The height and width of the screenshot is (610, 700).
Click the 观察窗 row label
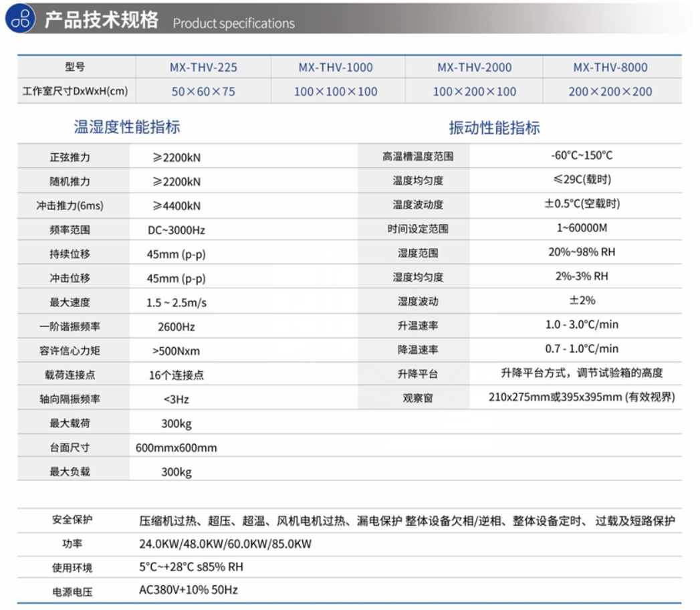(x=417, y=398)
